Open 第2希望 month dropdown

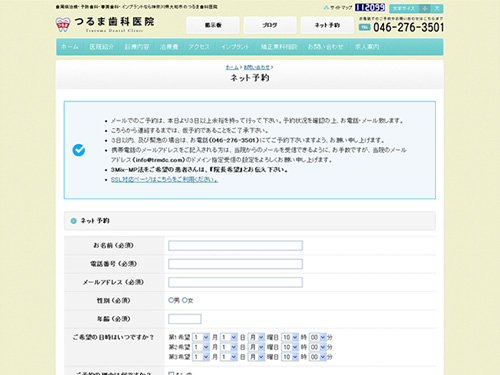201,347
